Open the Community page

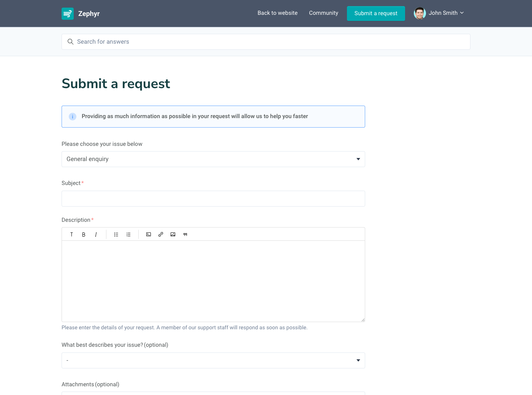coord(323,13)
